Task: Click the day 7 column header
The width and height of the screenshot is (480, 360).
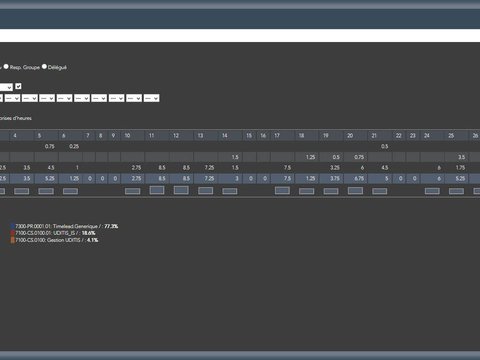Action: click(89, 135)
